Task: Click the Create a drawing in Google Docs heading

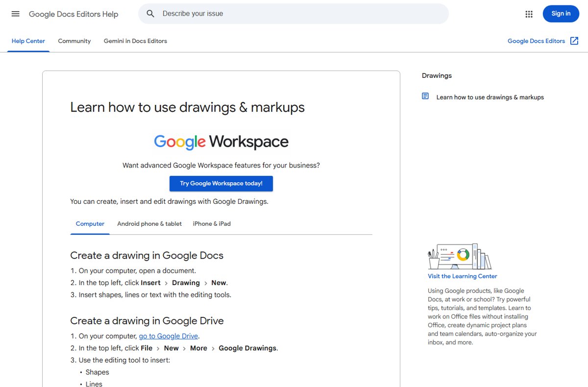Action: coord(147,255)
